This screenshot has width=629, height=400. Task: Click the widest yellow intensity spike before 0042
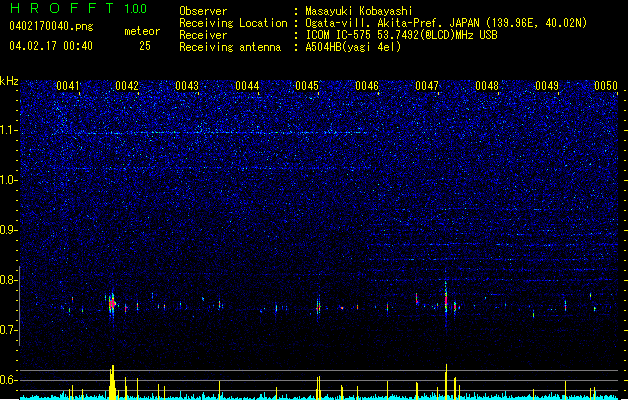pyautogui.click(x=112, y=382)
